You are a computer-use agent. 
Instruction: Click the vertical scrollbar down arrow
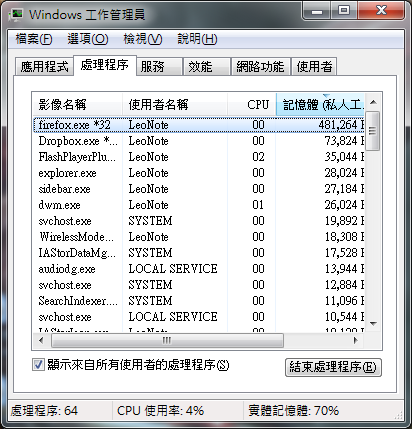click(373, 323)
